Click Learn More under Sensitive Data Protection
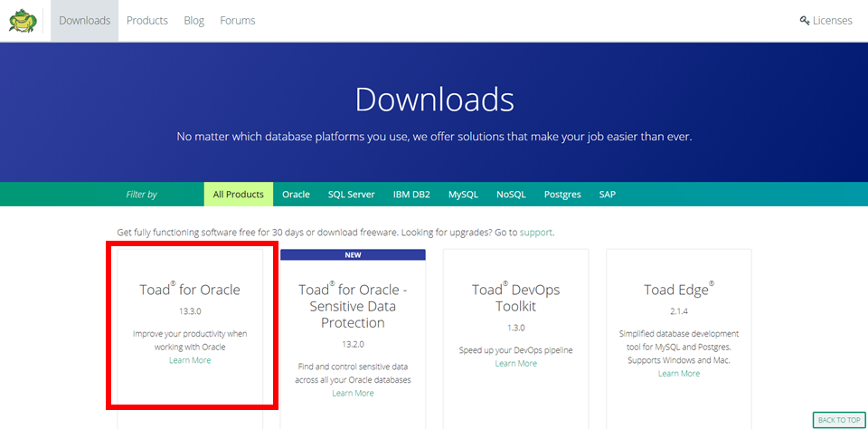Viewport: 868px width, 429px height. tap(353, 393)
